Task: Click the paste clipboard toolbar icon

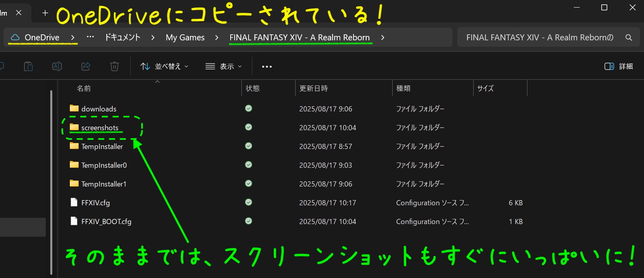Action: [x=28, y=66]
